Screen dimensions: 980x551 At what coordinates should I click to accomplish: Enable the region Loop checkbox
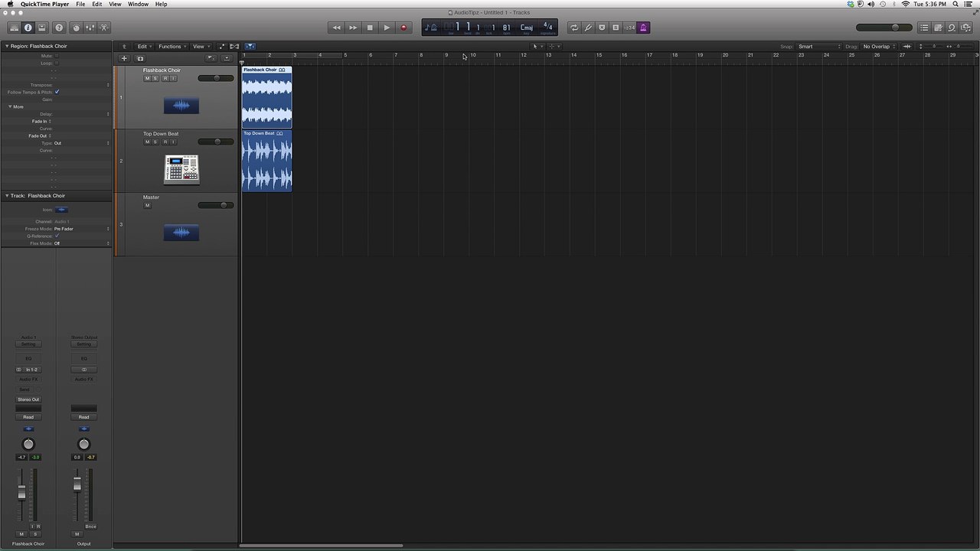pyautogui.click(x=57, y=63)
